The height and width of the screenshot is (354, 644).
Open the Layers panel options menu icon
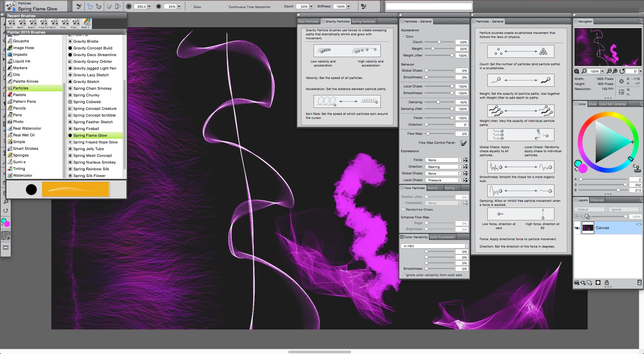[640, 200]
